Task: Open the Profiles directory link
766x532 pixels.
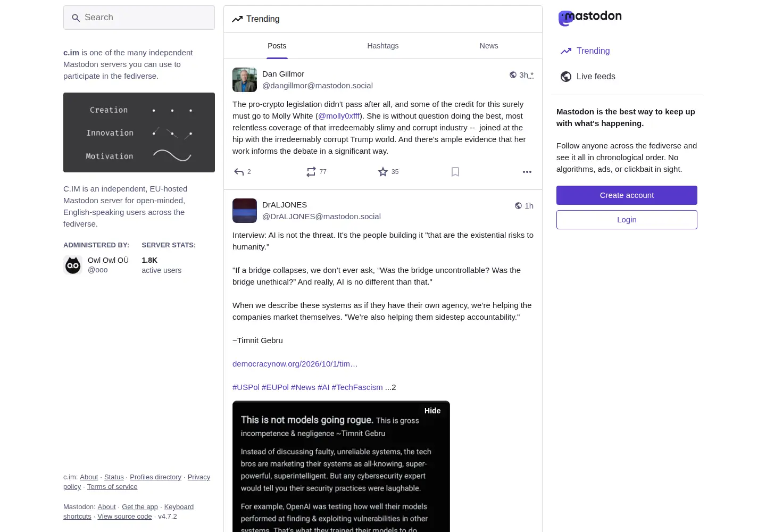Action: pos(155,477)
